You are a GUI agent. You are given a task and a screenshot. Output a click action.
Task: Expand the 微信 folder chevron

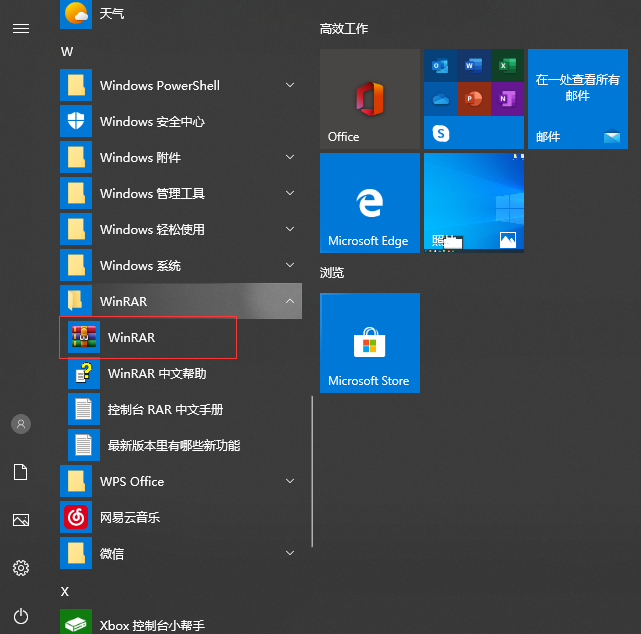point(290,553)
